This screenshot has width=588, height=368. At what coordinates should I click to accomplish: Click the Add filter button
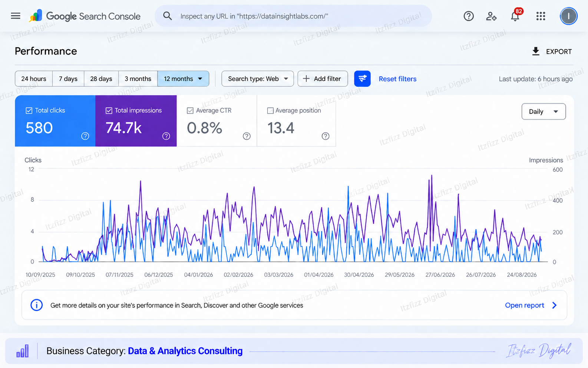point(323,79)
